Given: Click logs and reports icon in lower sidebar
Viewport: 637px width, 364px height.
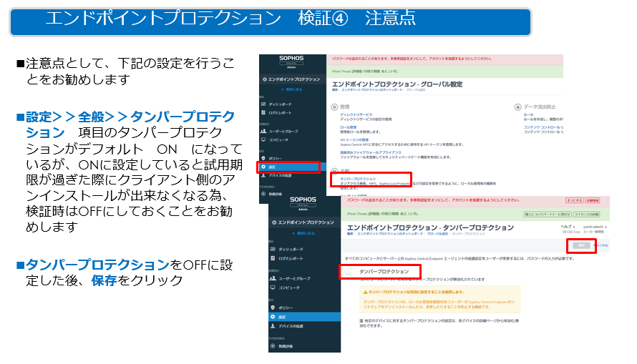Looking at the screenshot, I should pos(273,258).
